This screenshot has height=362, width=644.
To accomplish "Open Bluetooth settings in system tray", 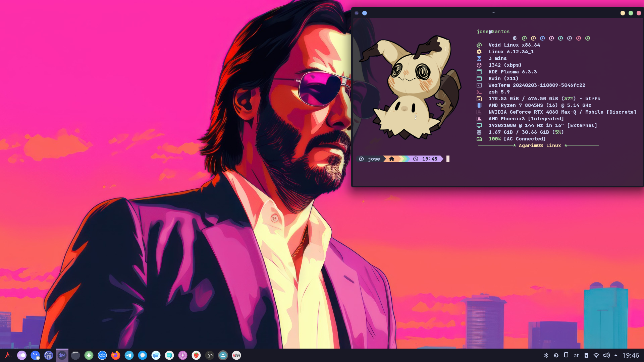I will point(546,355).
